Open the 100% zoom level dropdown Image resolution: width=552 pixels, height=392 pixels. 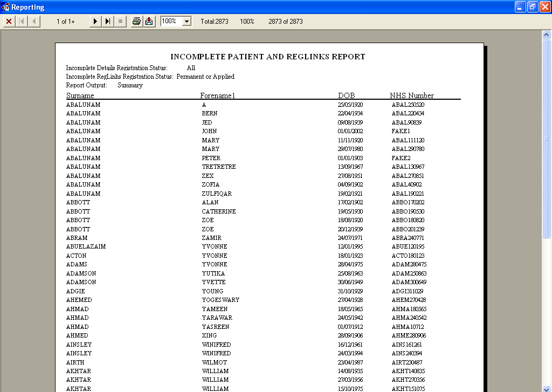point(187,22)
